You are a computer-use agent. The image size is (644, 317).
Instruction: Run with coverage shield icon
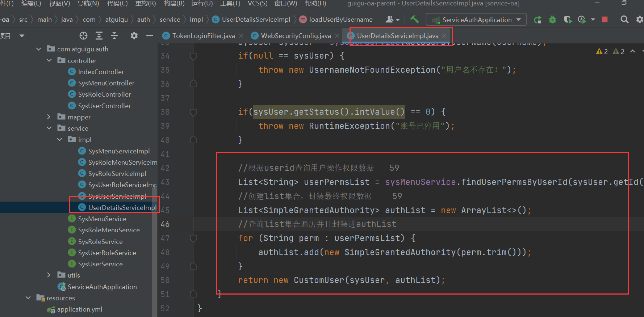point(568,20)
